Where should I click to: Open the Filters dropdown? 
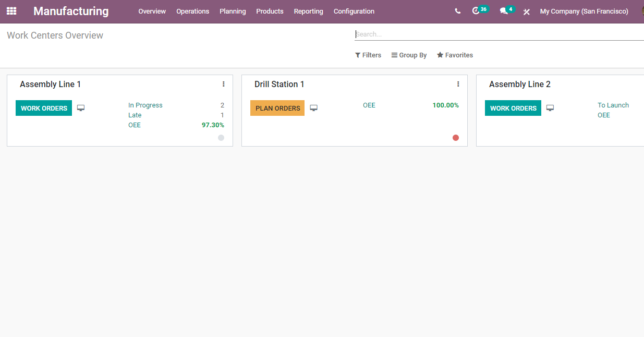(x=368, y=55)
